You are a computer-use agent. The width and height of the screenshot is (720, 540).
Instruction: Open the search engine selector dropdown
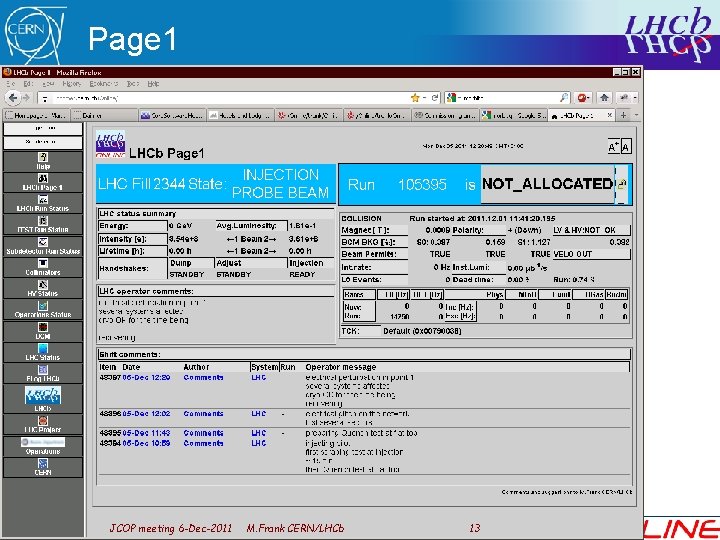click(452, 98)
